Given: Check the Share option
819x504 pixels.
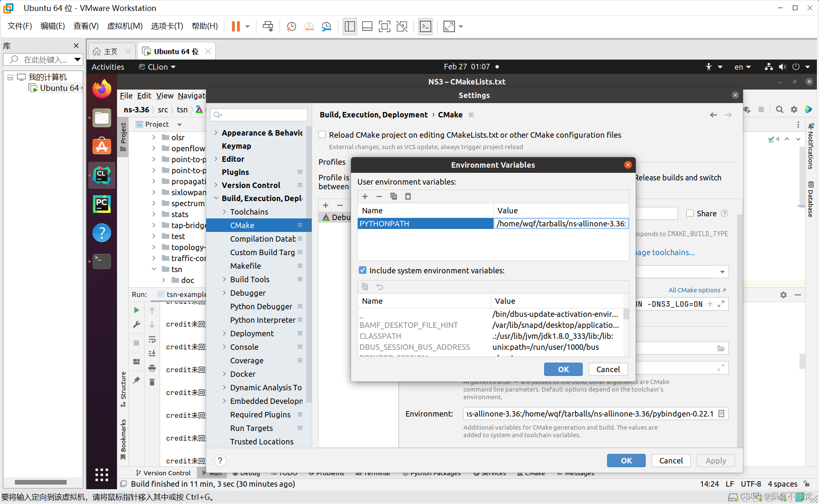Looking at the screenshot, I should point(689,213).
